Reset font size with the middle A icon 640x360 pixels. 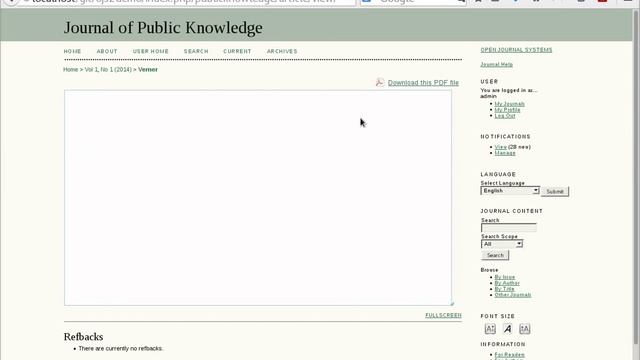pos(507,329)
